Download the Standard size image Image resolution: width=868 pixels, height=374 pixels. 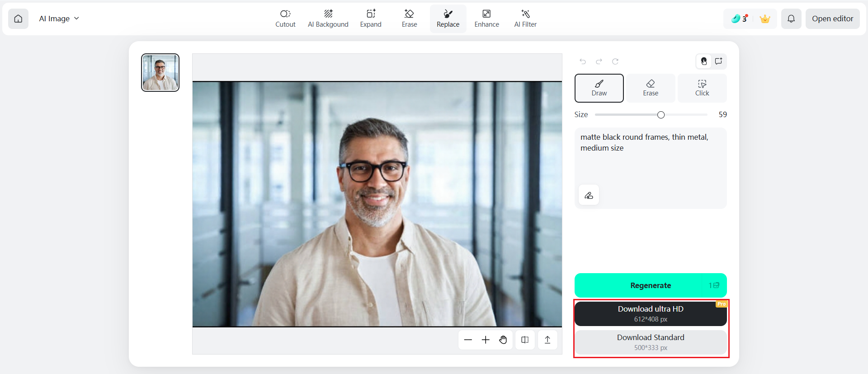(x=651, y=342)
